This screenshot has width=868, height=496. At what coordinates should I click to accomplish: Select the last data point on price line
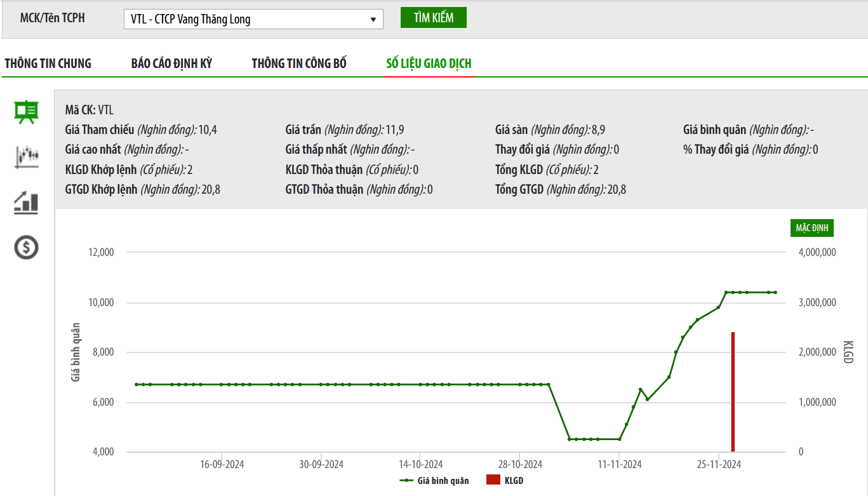tap(775, 292)
